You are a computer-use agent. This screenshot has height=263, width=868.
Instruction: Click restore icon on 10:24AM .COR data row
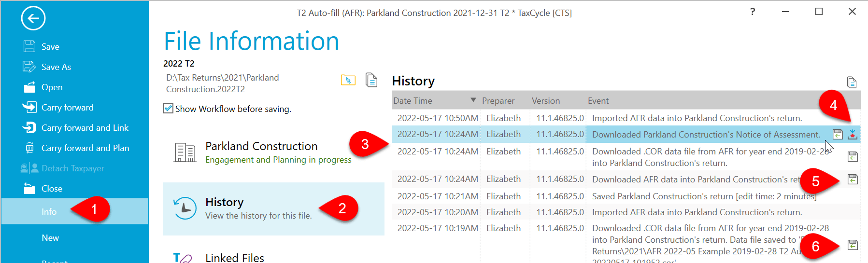click(853, 156)
